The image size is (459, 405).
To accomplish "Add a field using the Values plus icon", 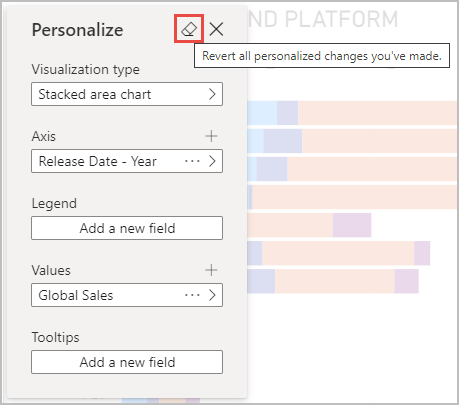I will tap(211, 270).
